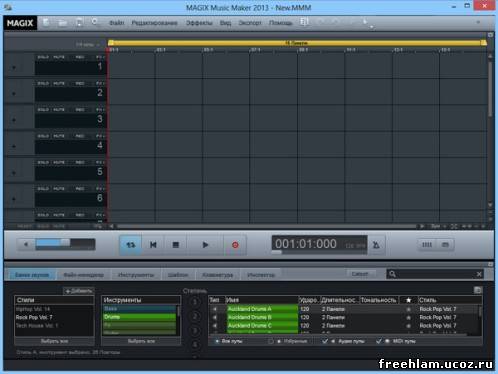Click the Добавить button above styles list
Image resolution: width=498 pixels, height=374 pixels.
click(79, 291)
